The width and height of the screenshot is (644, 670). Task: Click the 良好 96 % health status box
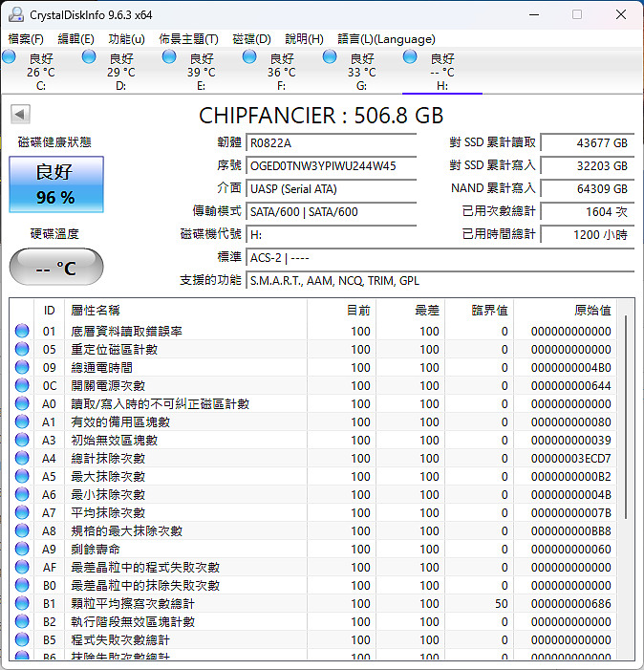tap(56, 184)
